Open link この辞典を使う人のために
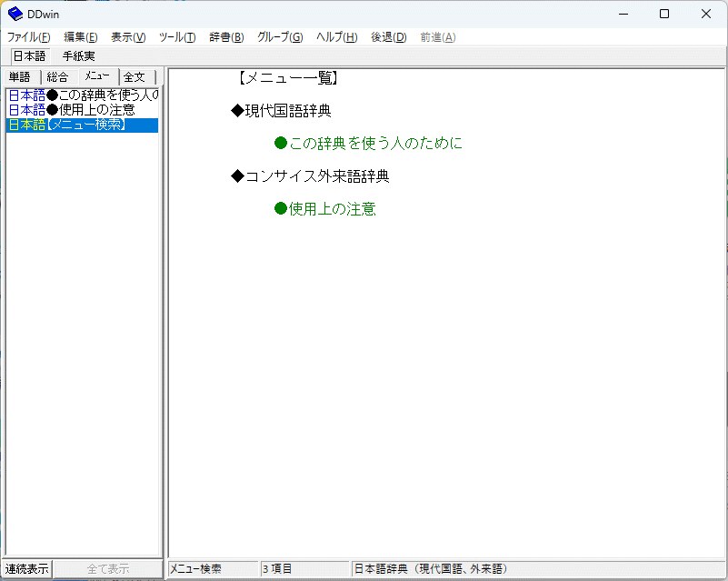Viewport: 728px width, 581px height. 369,143
